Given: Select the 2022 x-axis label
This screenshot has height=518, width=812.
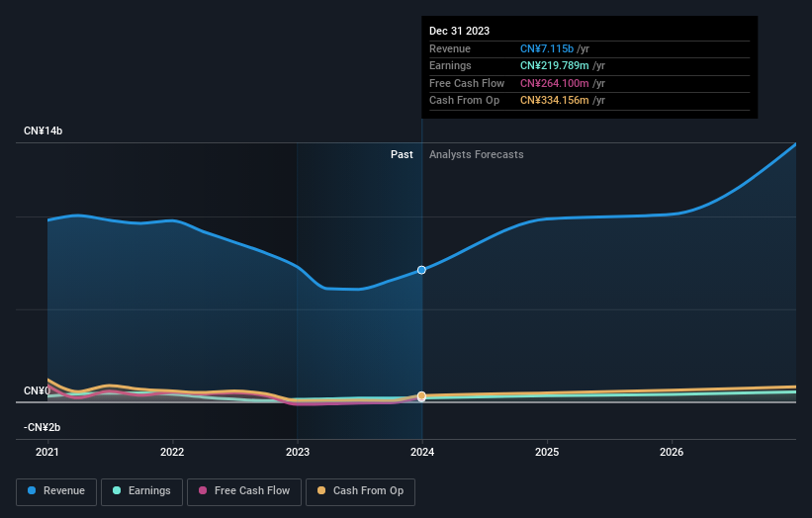Looking at the screenshot, I should [172, 452].
